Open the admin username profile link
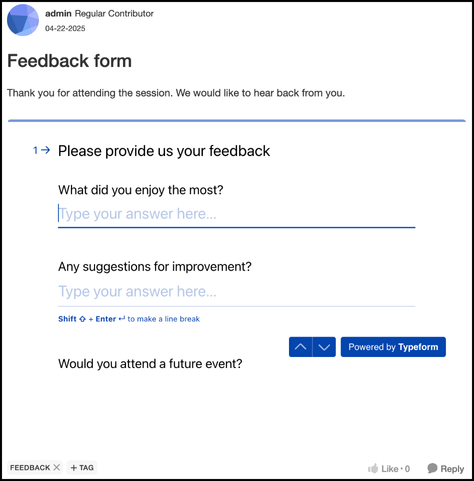 pyautogui.click(x=58, y=14)
